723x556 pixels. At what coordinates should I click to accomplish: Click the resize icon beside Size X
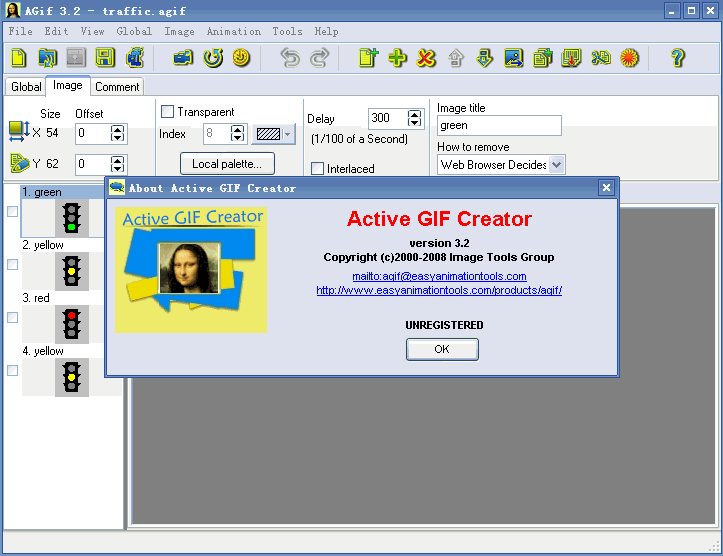click(19, 131)
